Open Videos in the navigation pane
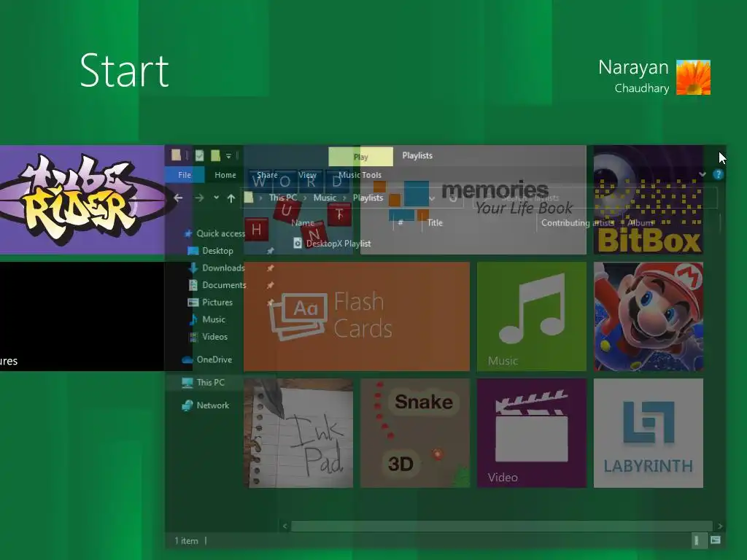747x560 pixels. pos(215,336)
